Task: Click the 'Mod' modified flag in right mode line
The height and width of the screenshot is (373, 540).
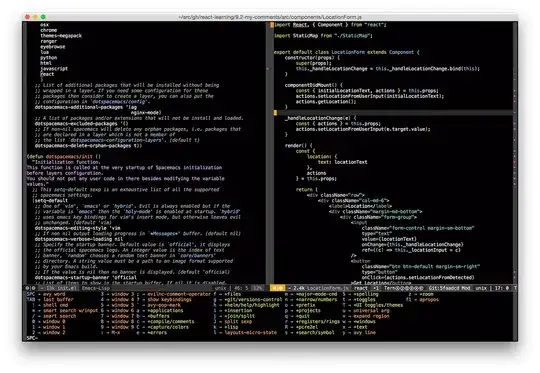Action: (x=466, y=288)
